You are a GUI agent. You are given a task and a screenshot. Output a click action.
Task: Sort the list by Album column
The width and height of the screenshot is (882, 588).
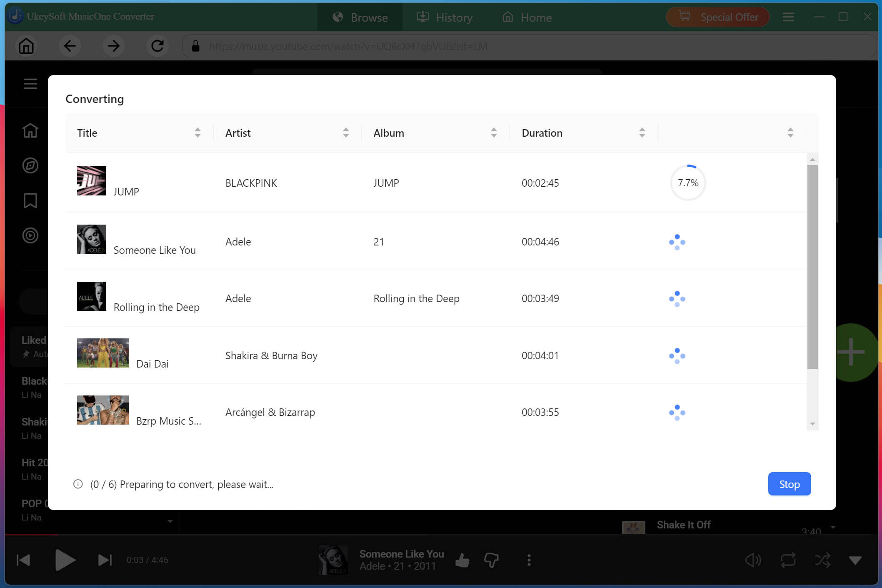[x=494, y=133]
